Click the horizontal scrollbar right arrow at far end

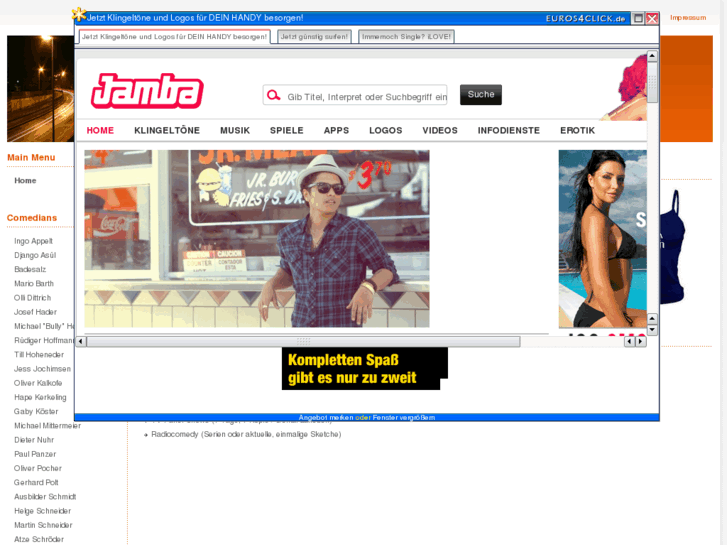click(641, 341)
